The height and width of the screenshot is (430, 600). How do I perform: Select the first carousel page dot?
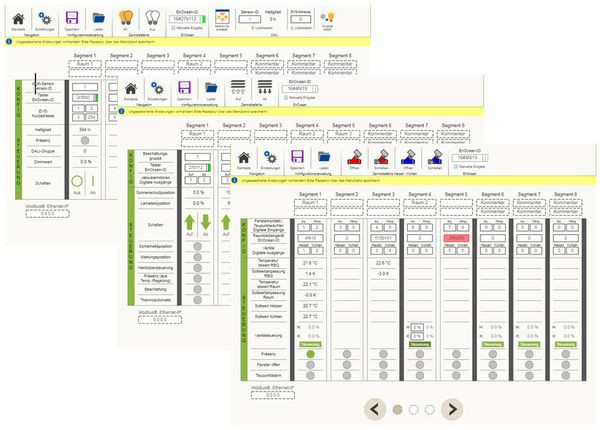click(397, 409)
